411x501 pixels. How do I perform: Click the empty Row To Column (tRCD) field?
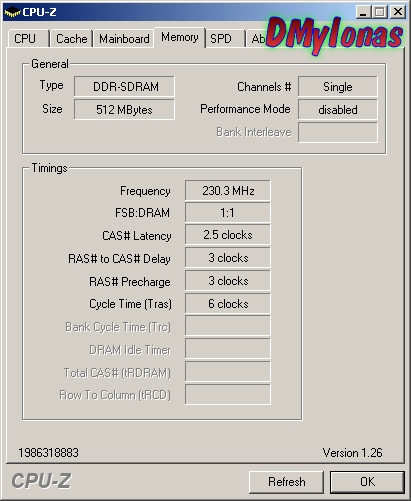tap(228, 394)
